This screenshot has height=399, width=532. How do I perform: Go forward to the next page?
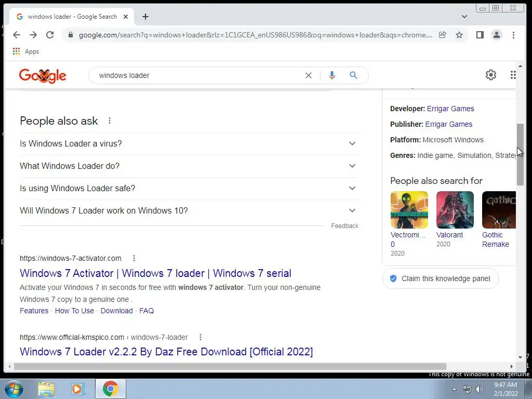pos(33,35)
